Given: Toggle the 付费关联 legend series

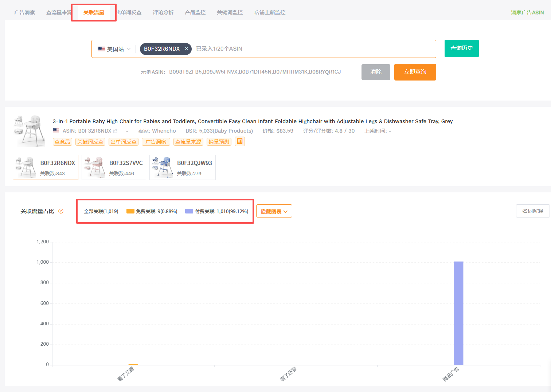Looking at the screenshot, I should coord(217,211).
